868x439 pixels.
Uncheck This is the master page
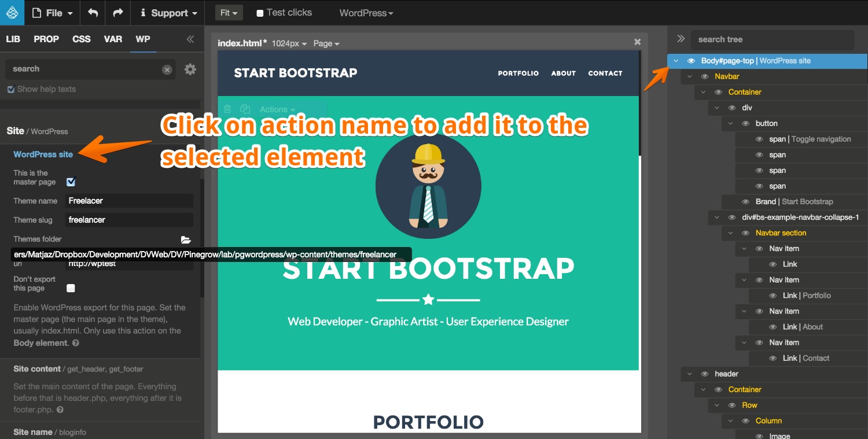[71, 182]
